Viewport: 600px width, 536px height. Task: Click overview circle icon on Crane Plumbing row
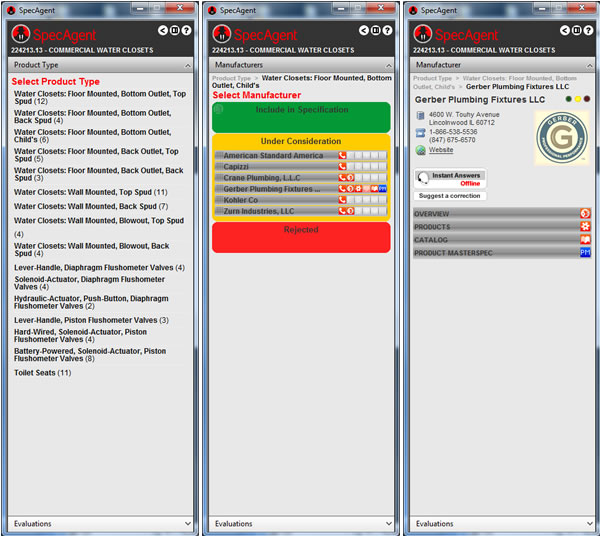(x=351, y=178)
